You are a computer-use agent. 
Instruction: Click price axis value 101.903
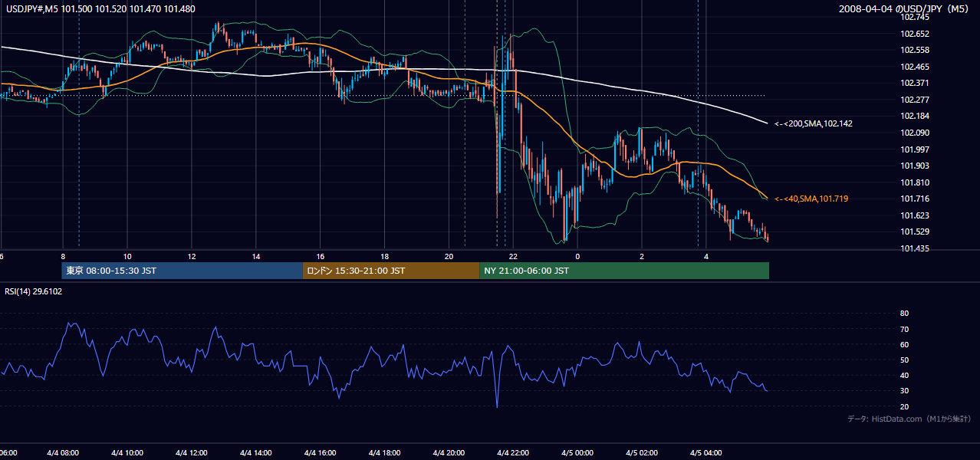(913, 166)
